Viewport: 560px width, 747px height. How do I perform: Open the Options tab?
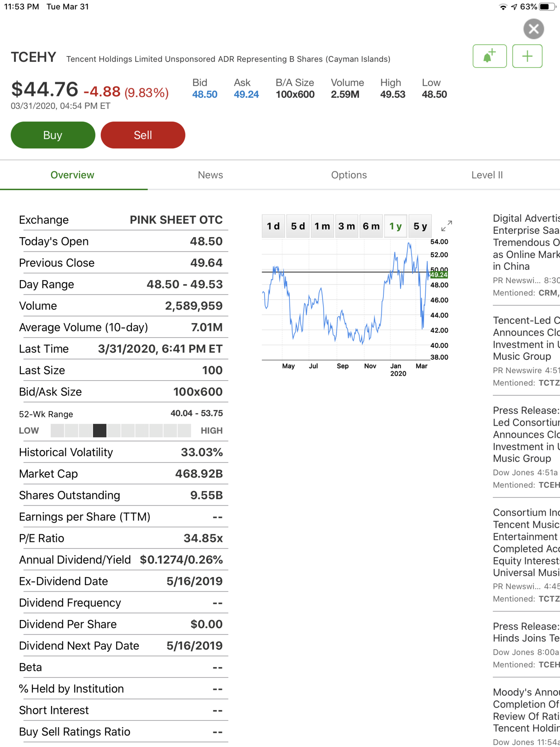349,175
